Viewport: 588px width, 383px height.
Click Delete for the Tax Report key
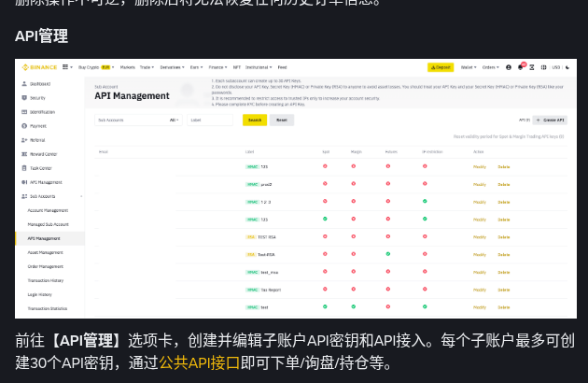[504, 290]
